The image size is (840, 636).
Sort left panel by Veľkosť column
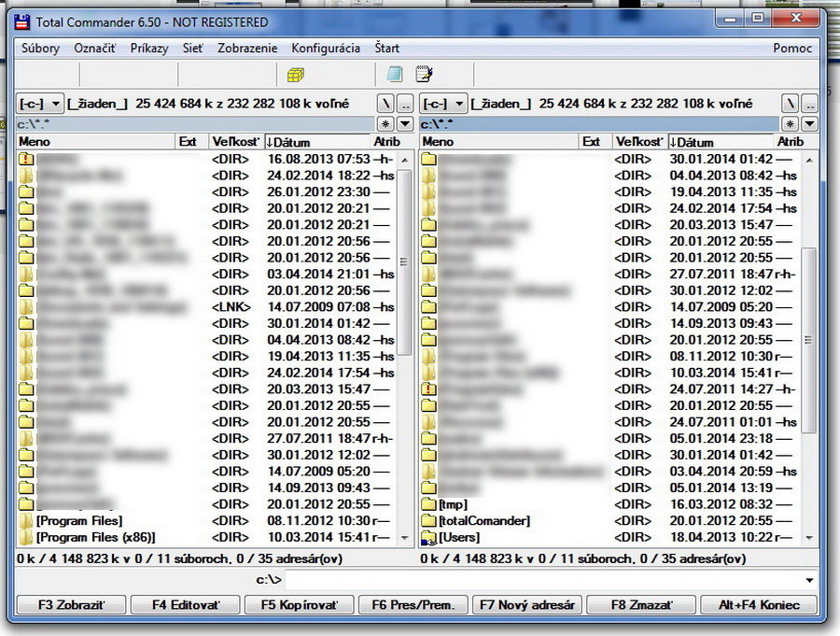click(x=236, y=142)
